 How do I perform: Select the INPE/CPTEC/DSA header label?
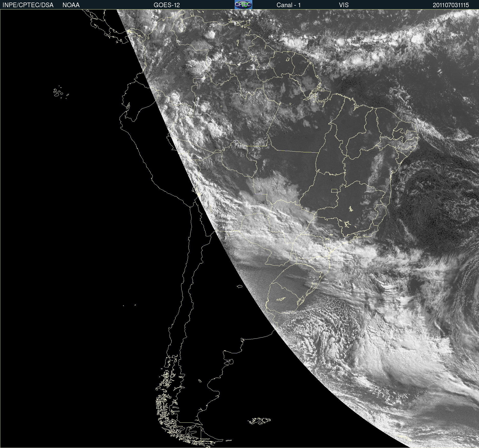click(28, 5)
